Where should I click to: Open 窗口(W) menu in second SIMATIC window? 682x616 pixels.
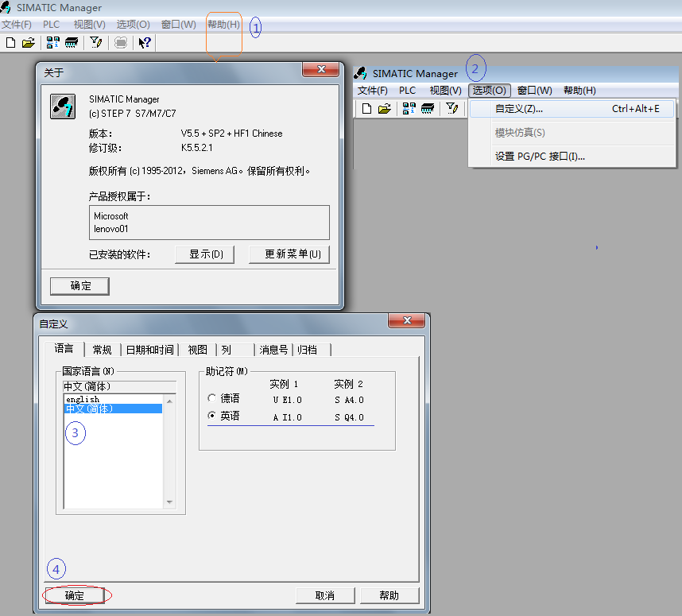[x=535, y=91]
